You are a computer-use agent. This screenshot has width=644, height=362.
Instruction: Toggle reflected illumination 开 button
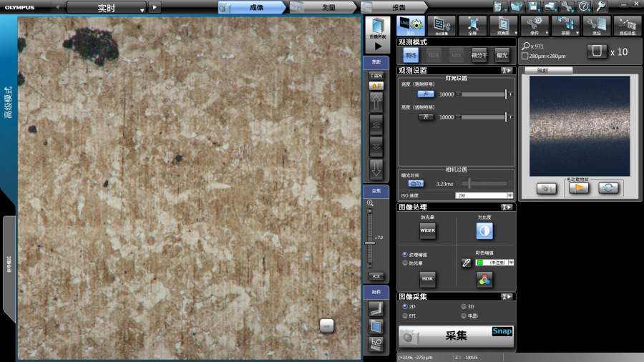coord(426,94)
